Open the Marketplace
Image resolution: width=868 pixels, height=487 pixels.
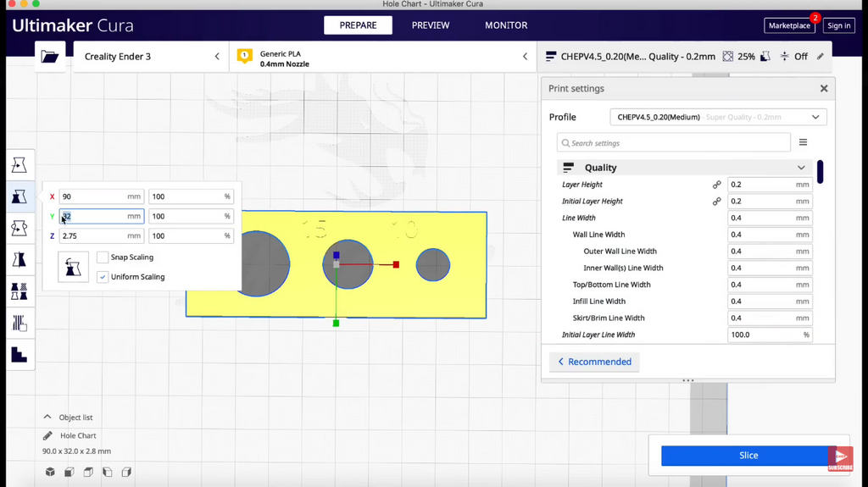coord(789,25)
